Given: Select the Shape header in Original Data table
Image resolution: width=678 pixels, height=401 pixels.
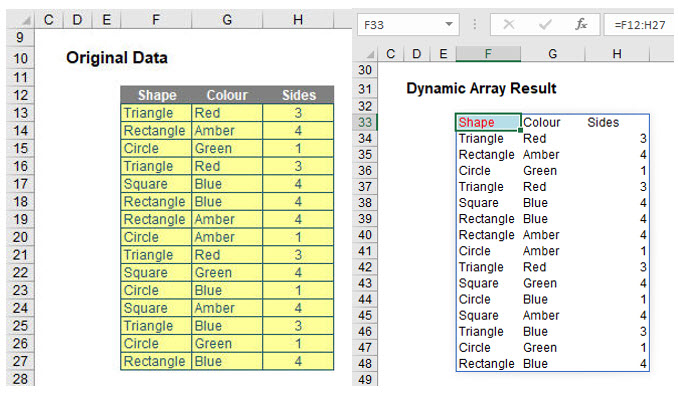Looking at the screenshot, I should point(156,96).
